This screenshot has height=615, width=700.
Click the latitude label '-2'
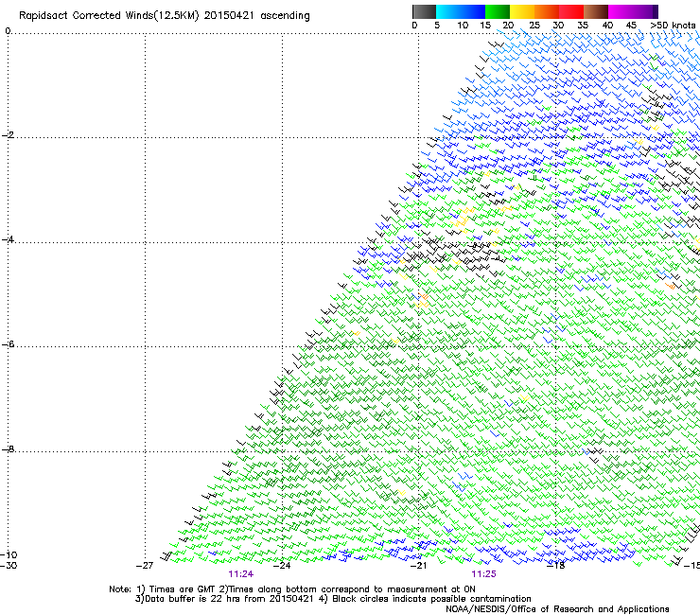[x=8, y=135]
